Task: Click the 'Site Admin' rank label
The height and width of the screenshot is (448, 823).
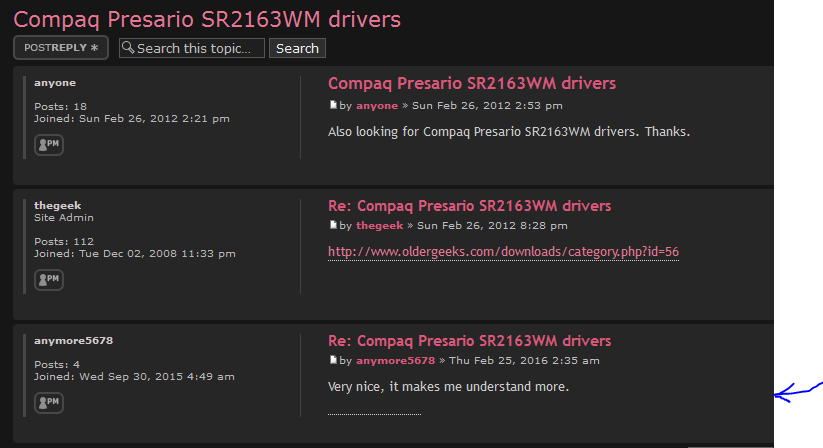Action: tap(64, 218)
